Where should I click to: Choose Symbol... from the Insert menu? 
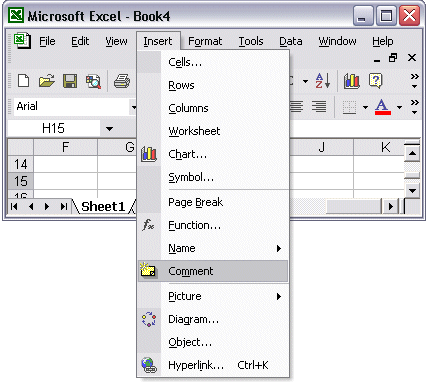pos(213,177)
